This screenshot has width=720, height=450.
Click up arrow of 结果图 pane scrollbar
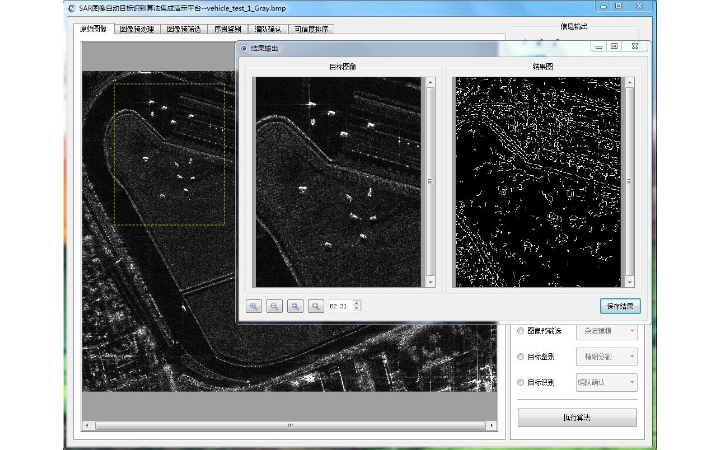(630, 82)
